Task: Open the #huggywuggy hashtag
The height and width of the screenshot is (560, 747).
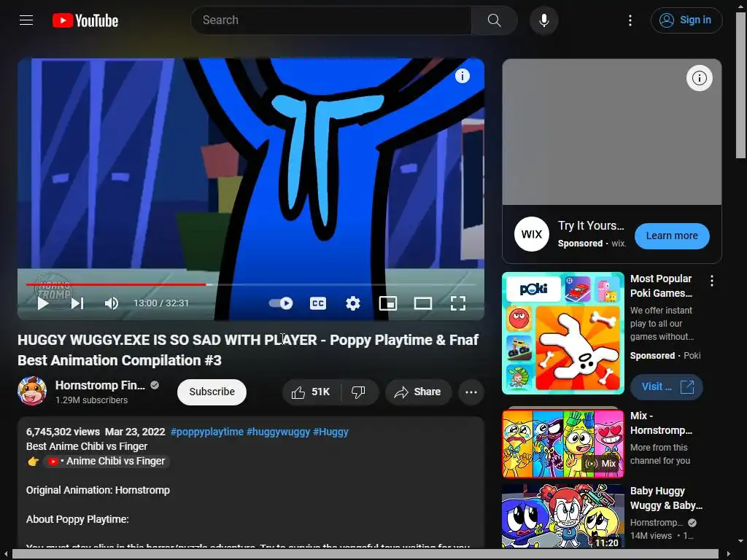Action: click(x=278, y=432)
